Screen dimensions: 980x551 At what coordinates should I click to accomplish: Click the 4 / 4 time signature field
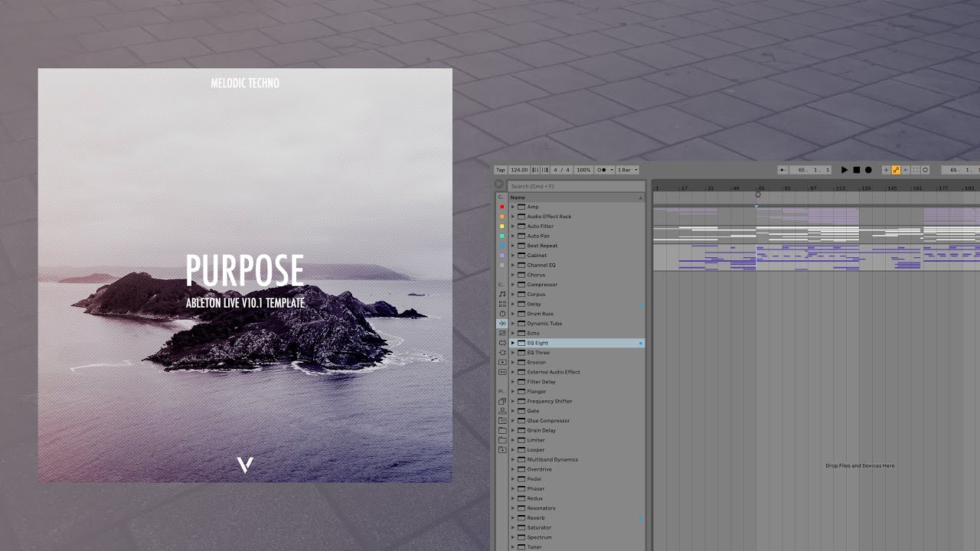pyautogui.click(x=562, y=170)
